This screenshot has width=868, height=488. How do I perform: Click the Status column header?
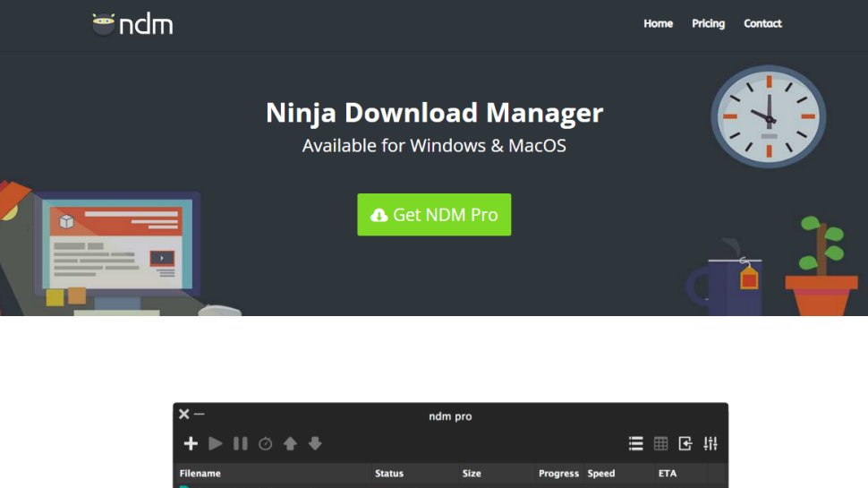(x=389, y=474)
